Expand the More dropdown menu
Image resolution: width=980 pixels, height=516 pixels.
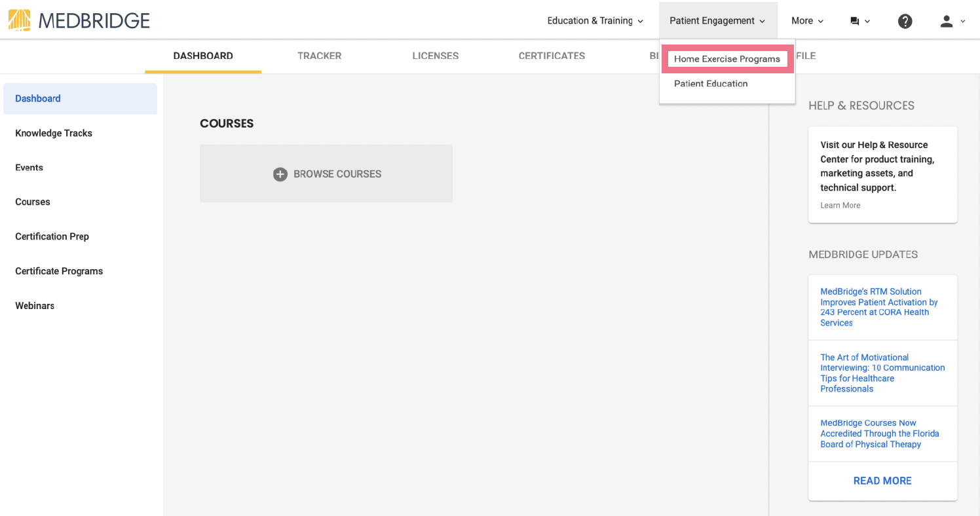point(807,21)
